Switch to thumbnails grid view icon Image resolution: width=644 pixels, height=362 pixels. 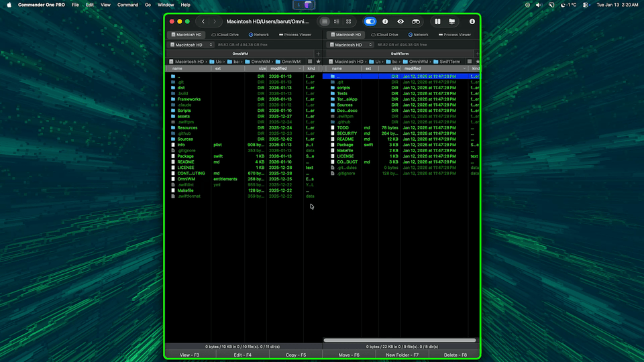point(348,21)
